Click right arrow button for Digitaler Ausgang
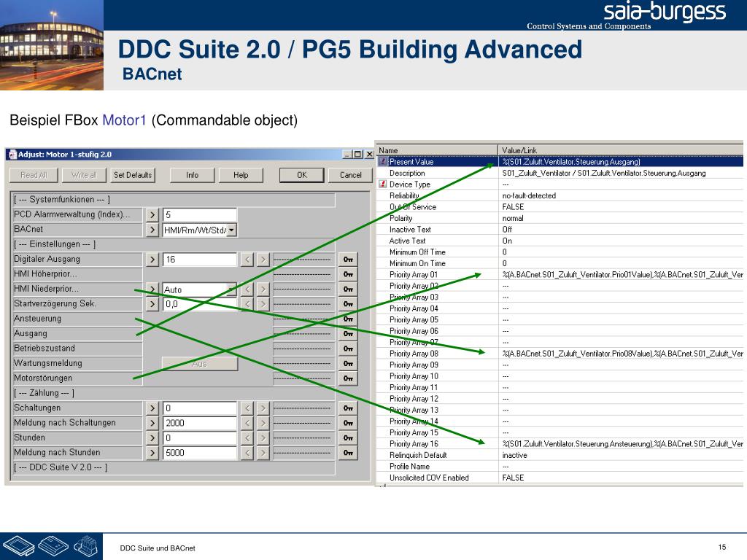 [263, 260]
